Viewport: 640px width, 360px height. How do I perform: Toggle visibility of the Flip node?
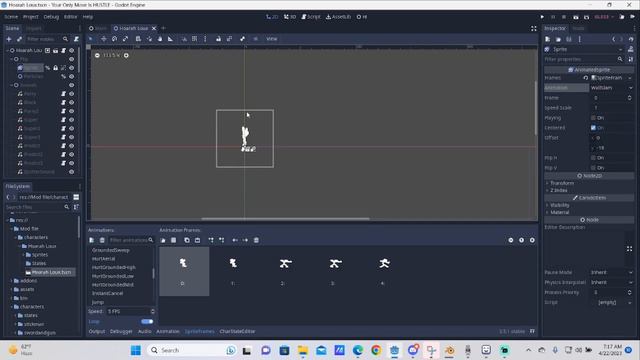coord(71,59)
